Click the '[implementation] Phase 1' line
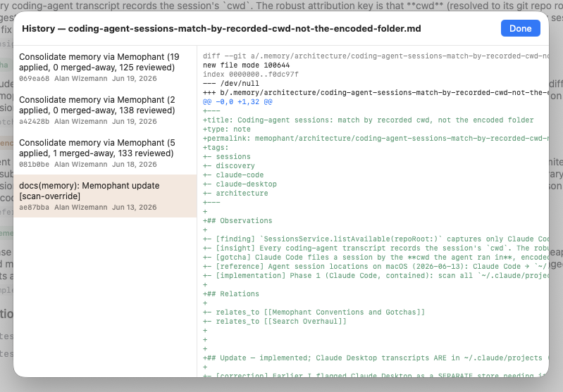Viewport: 563px width, 392px height. [x=376, y=275]
